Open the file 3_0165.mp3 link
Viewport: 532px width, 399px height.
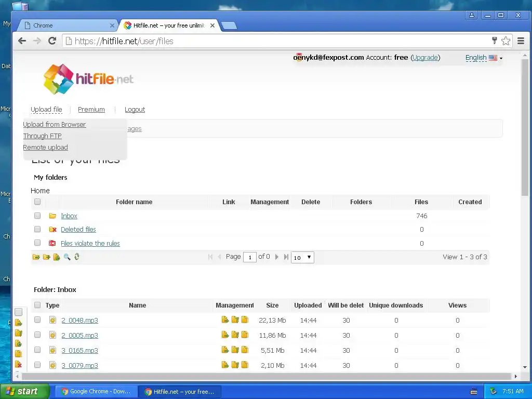[x=79, y=351]
